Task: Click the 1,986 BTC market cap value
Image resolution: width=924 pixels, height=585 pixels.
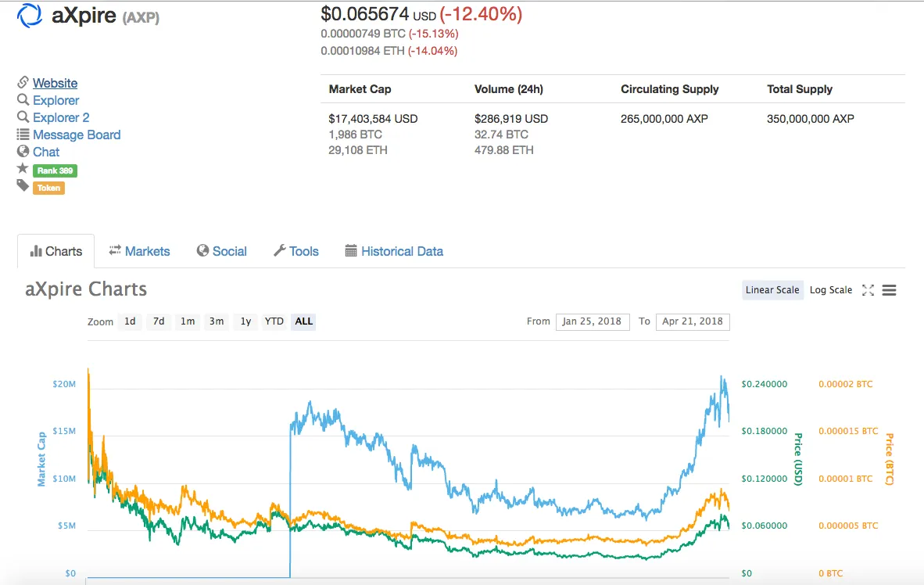Action: tap(355, 135)
